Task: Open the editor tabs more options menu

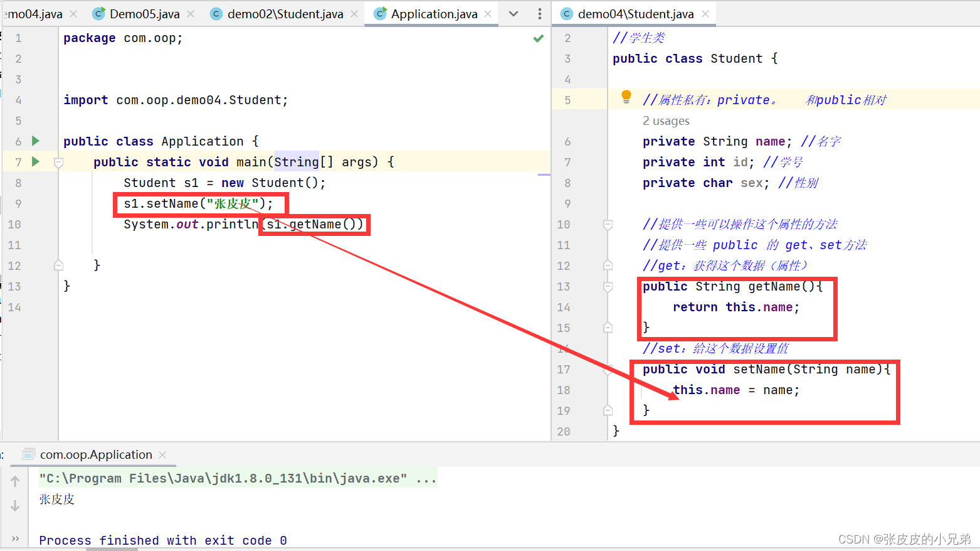Action: pos(540,14)
